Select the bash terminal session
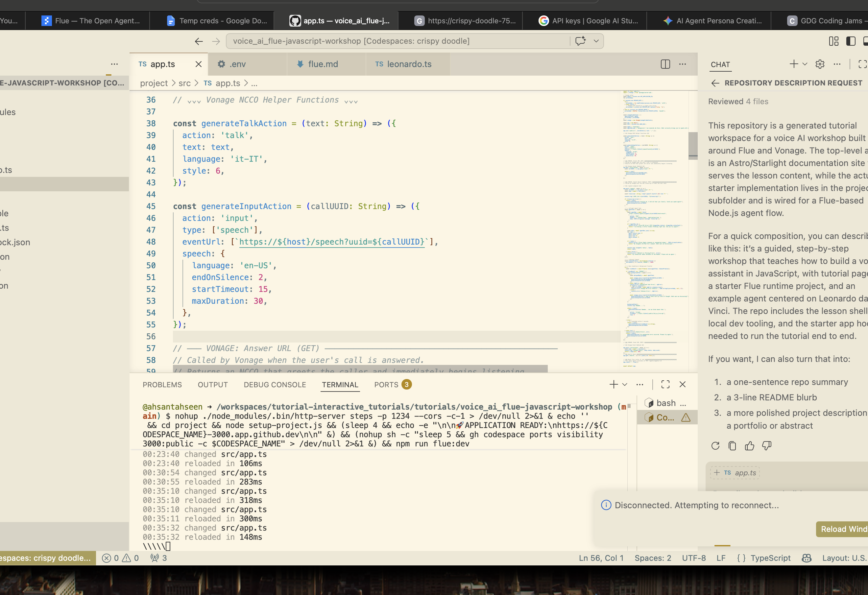 tap(667, 403)
